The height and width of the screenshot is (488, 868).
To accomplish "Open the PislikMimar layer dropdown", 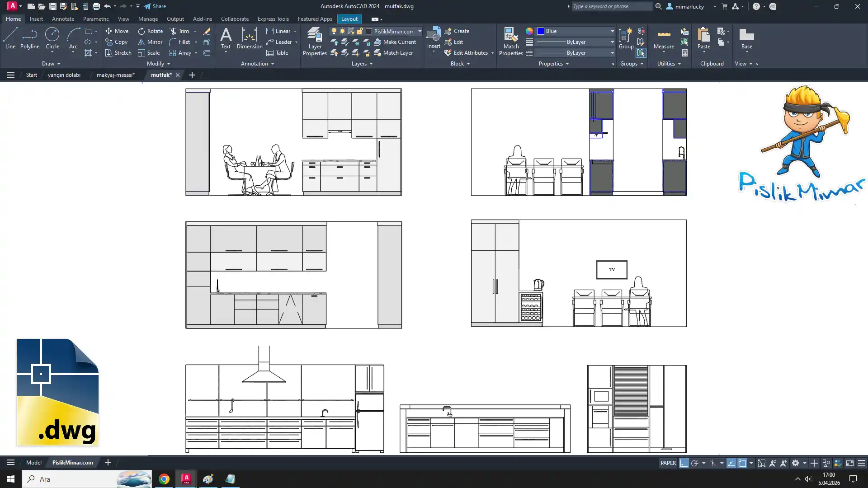I will tap(420, 31).
